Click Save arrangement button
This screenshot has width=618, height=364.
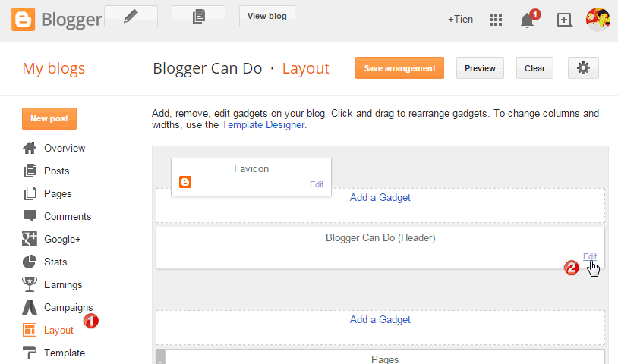(399, 68)
